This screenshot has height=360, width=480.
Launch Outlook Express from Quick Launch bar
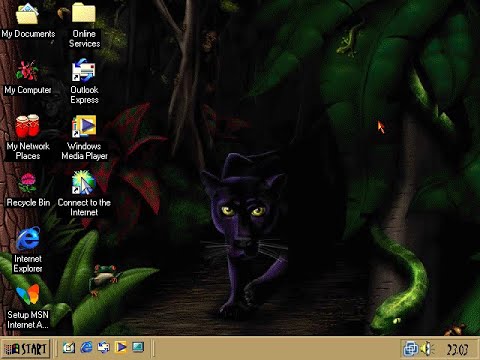104,348
